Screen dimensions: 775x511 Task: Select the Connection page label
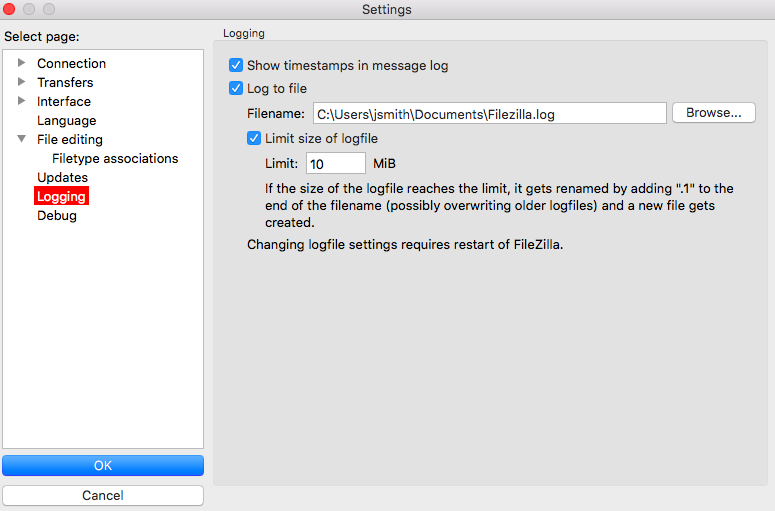[71, 63]
